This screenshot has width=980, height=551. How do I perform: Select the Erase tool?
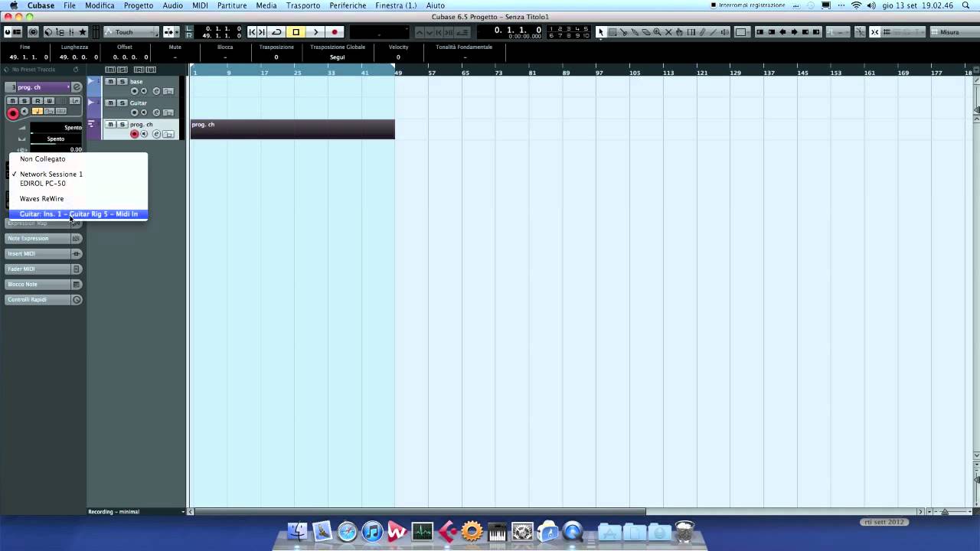[646, 32]
